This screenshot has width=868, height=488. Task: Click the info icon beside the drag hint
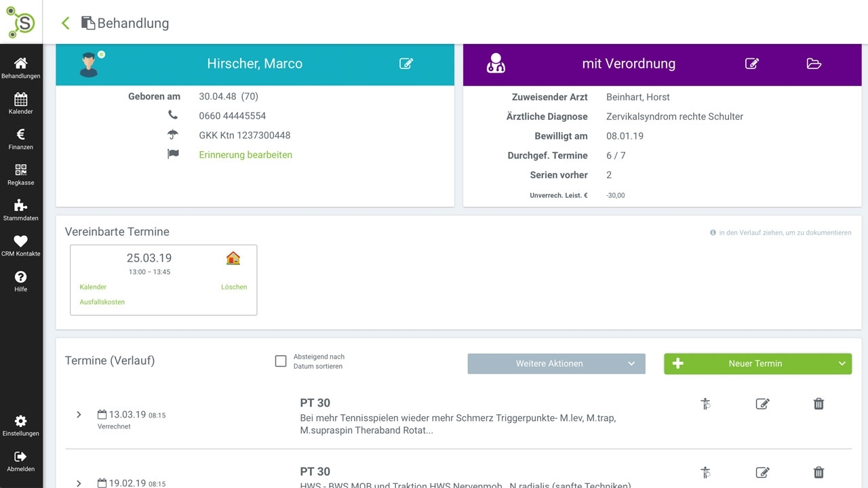[713, 232]
